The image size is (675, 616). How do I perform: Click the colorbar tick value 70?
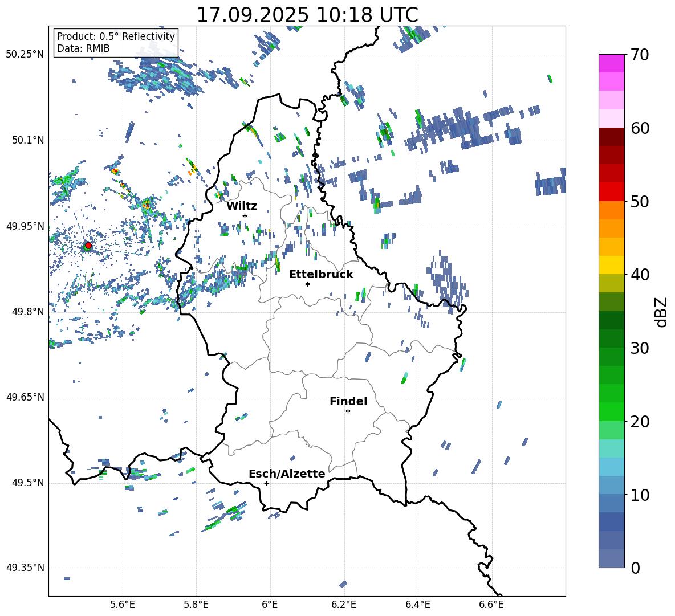point(640,55)
